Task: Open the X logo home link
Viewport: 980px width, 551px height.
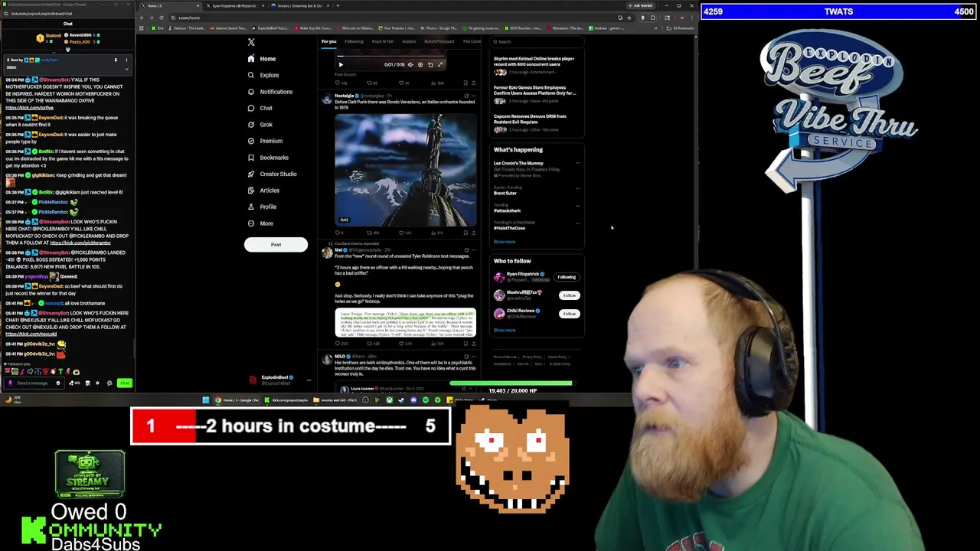Action: (251, 42)
